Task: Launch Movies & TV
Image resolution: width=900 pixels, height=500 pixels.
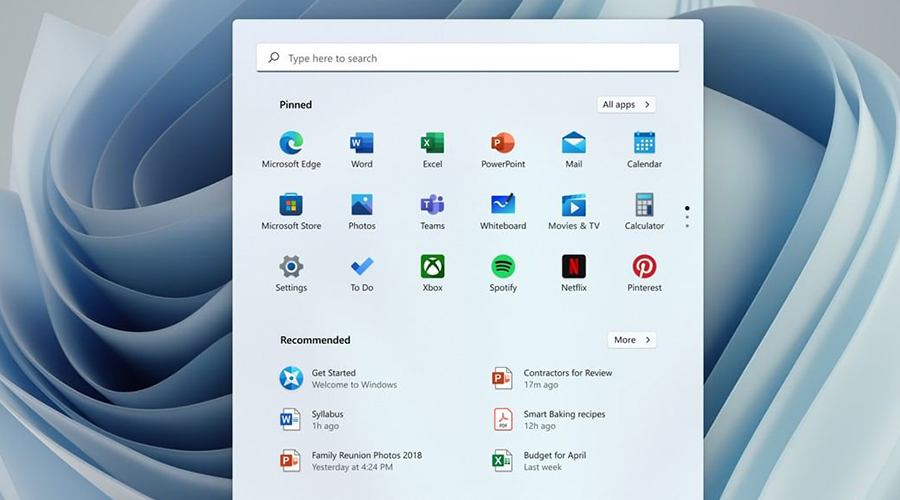Action: point(573,205)
